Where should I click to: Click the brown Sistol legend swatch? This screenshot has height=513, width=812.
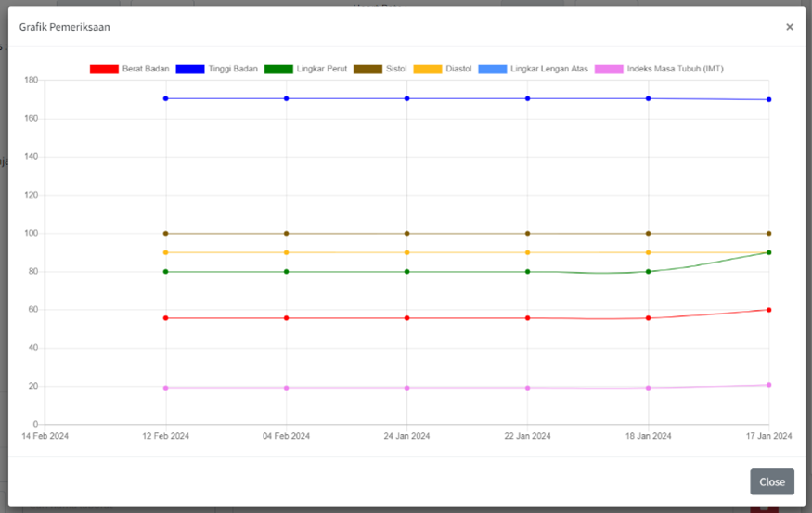(368, 70)
